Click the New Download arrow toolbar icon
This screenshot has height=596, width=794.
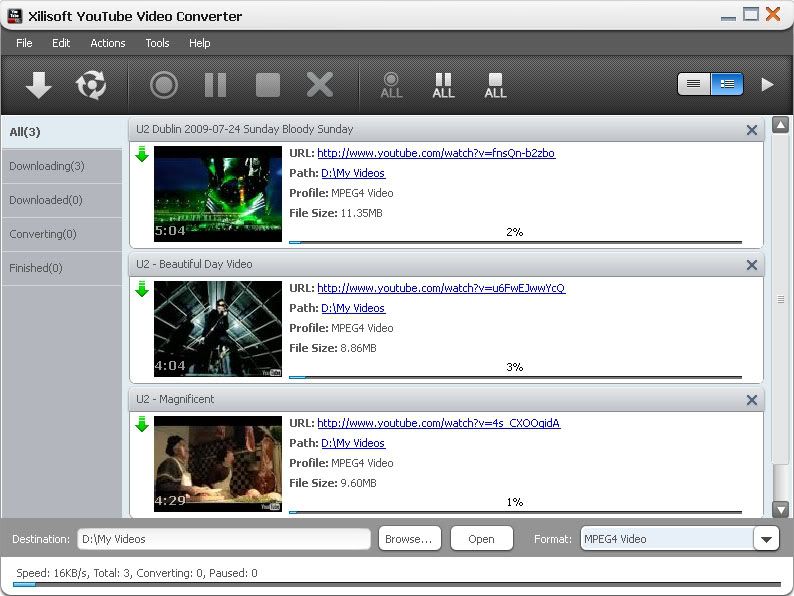pos(38,85)
